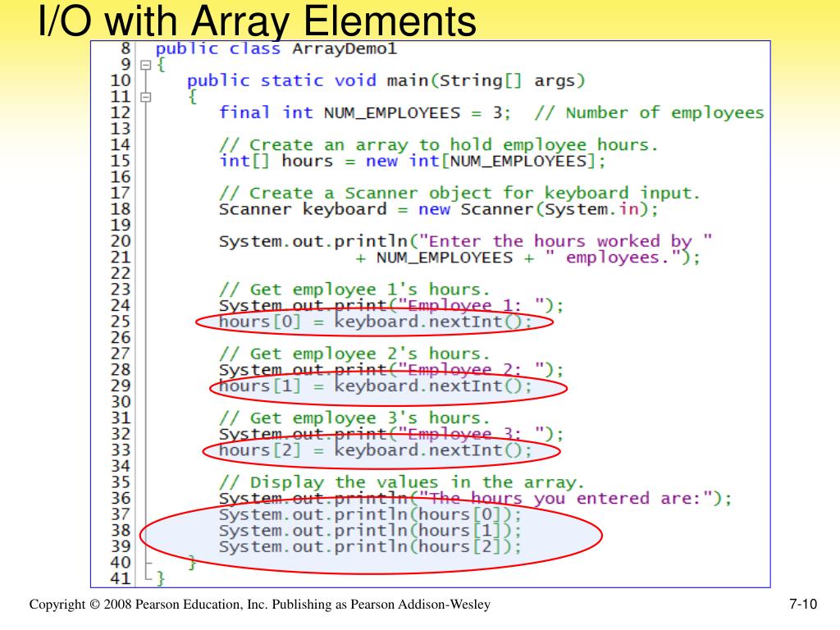
Task: Collapse the main method fold marker on line 11
Action: (145, 98)
